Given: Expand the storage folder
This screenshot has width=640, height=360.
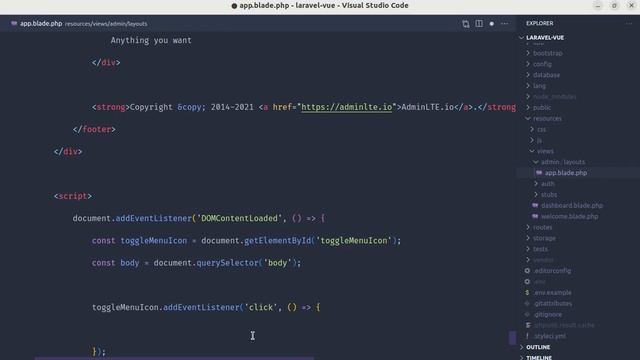Looking at the screenshot, I should tap(544, 238).
